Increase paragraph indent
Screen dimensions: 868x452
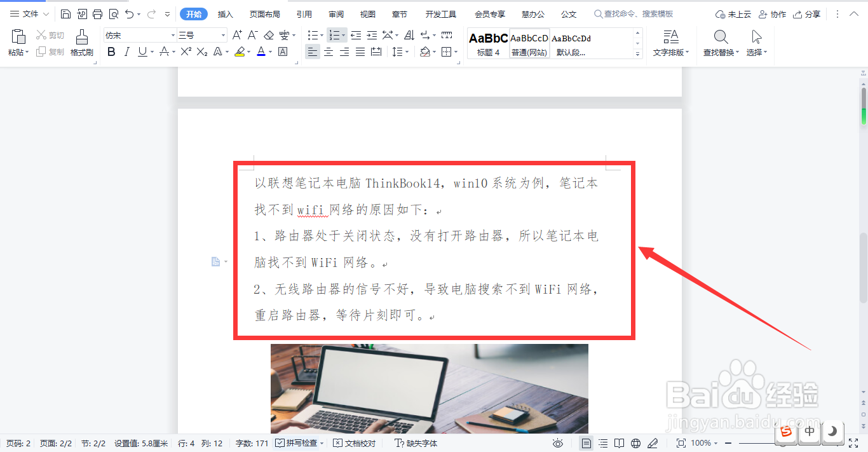click(372, 35)
